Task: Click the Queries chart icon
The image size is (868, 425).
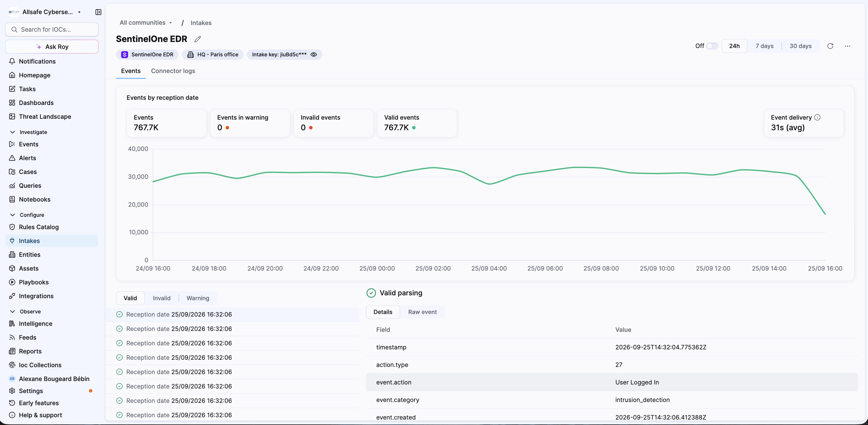Action: (x=12, y=185)
